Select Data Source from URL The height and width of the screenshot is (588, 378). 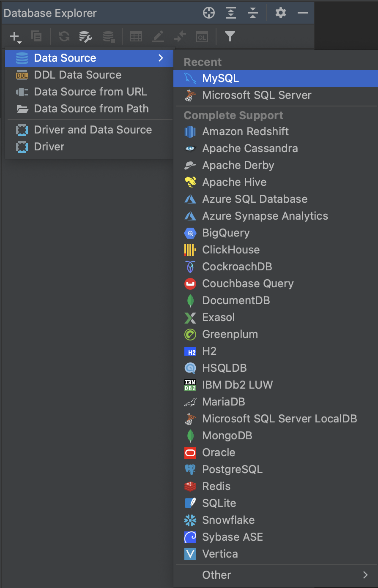pos(89,92)
